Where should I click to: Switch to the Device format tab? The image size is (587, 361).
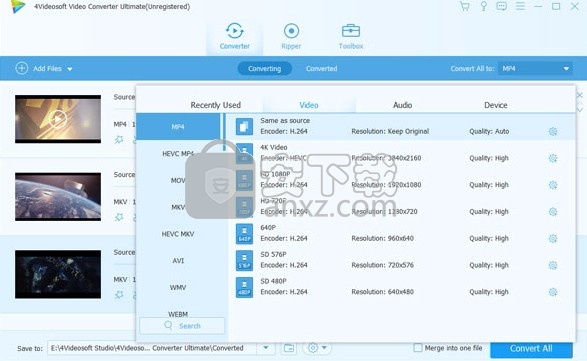coord(496,105)
